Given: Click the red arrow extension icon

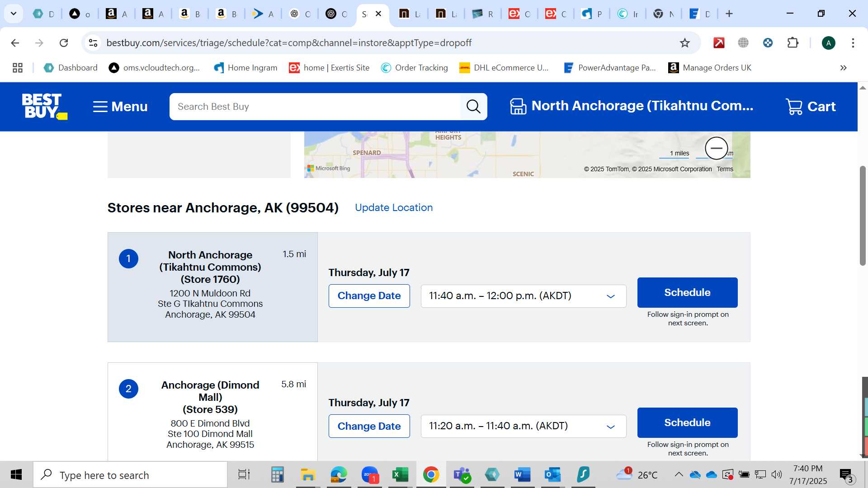Looking at the screenshot, I should (719, 43).
